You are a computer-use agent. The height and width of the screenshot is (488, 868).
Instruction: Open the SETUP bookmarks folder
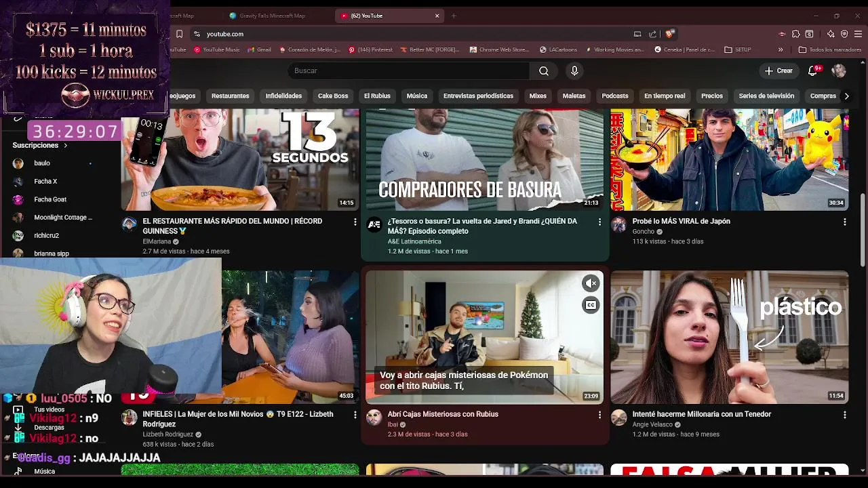[738, 49]
